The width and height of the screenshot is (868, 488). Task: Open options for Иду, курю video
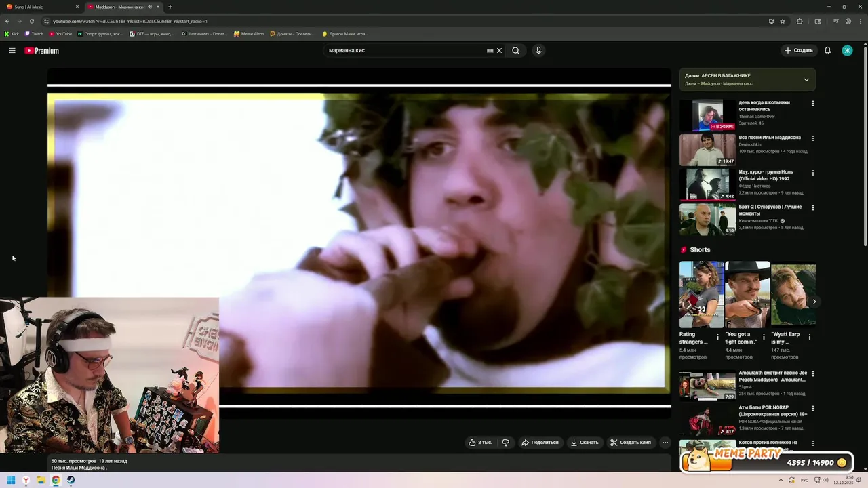[813, 173]
